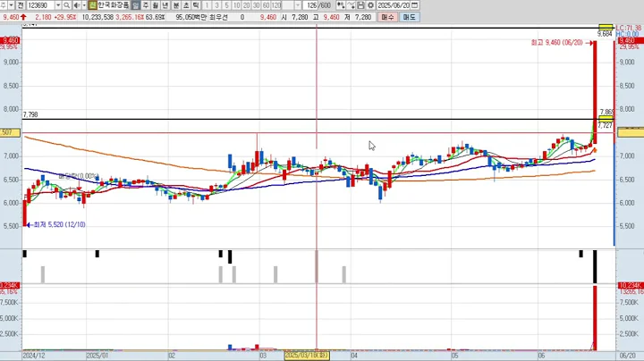
Task: Click the red 9,460 tag on right axis
Action: (629, 40)
